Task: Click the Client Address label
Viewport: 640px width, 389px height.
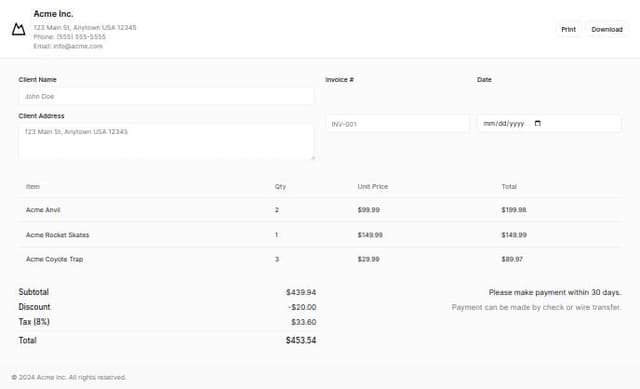Action: (41, 116)
